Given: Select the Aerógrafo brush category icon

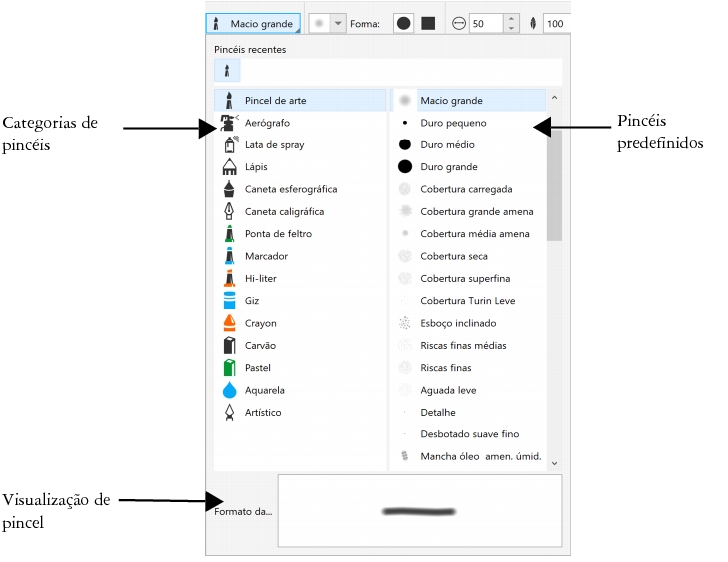Looking at the screenshot, I should point(229,123).
